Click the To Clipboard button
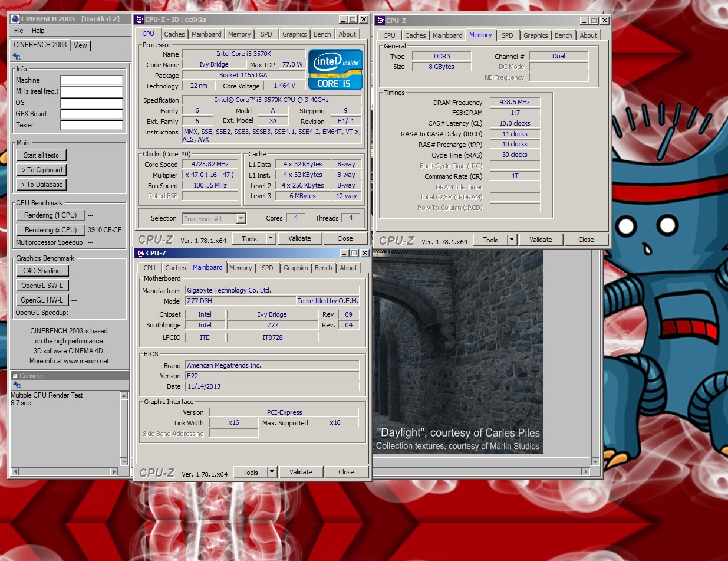The height and width of the screenshot is (561, 728). (41, 170)
